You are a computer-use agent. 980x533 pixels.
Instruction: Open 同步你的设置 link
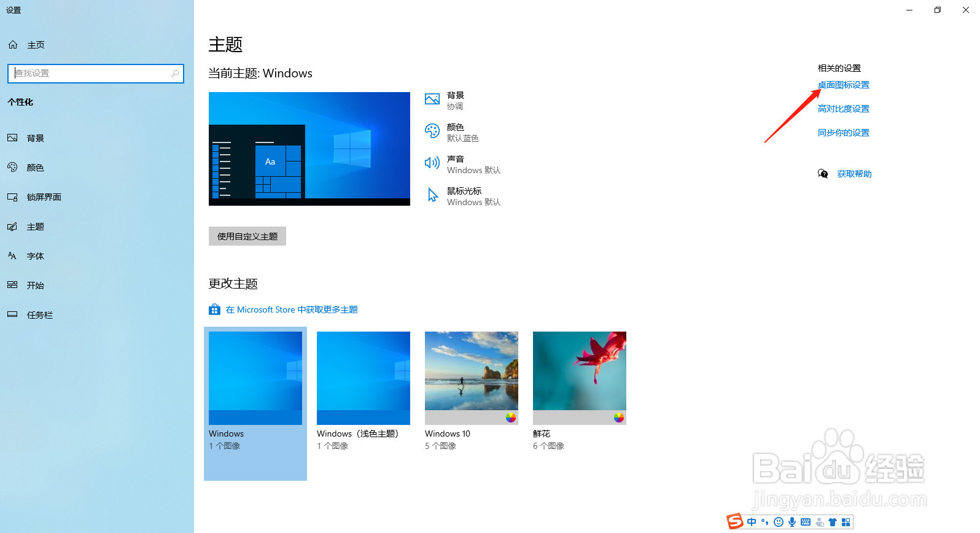click(844, 133)
